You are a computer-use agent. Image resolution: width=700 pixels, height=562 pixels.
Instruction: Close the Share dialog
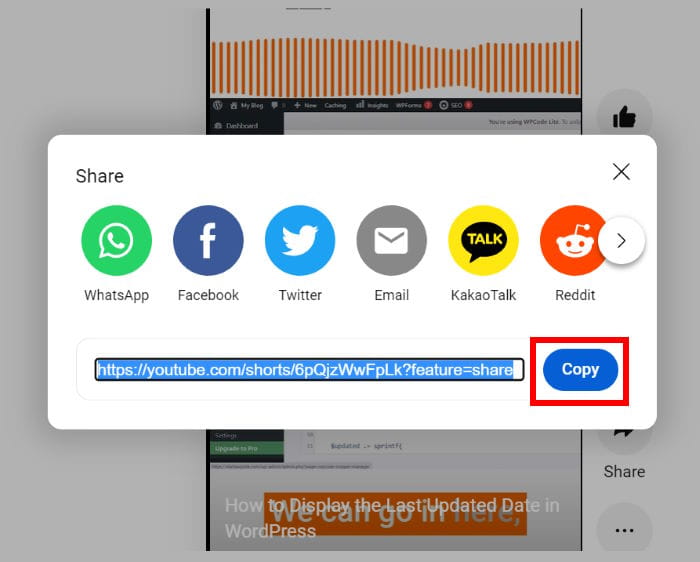621,172
